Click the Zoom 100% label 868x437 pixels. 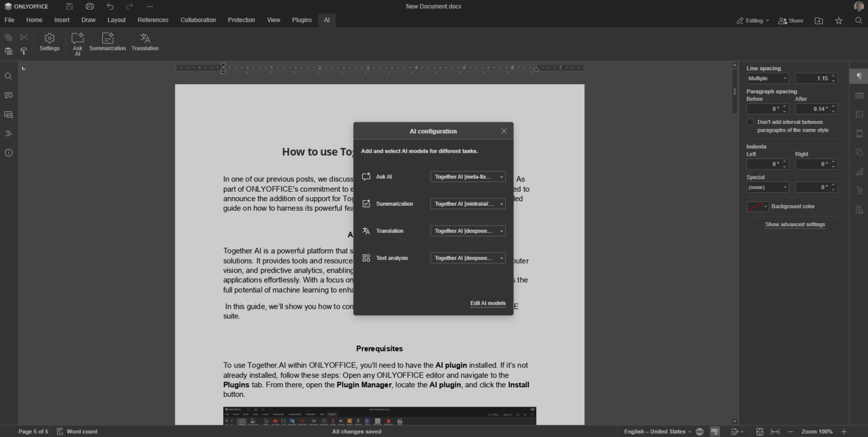[x=817, y=431]
